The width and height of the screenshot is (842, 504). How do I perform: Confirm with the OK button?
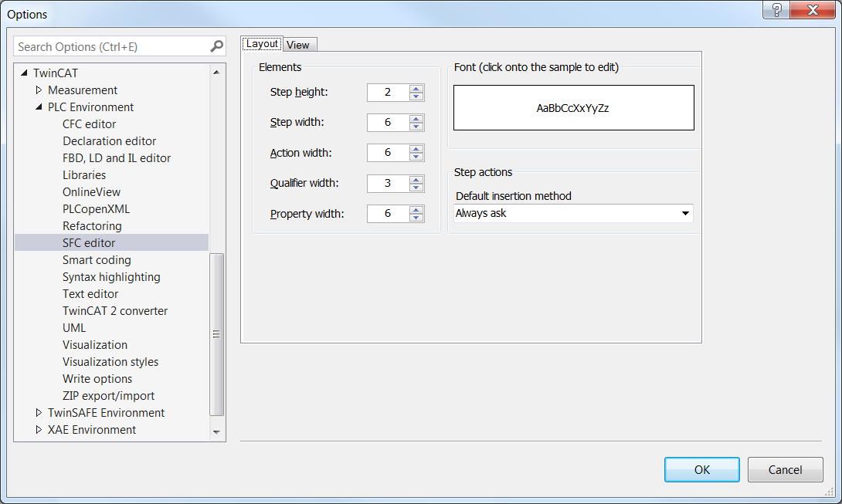[x=702, y=469]
